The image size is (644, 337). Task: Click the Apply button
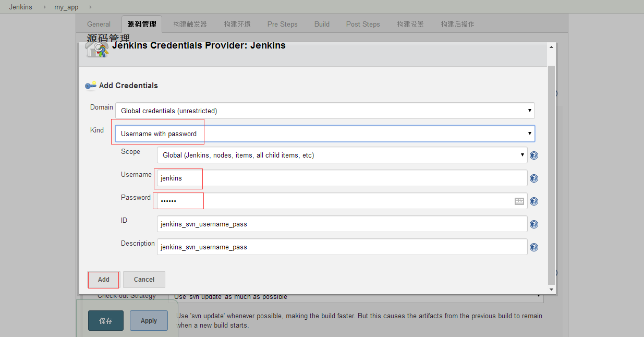click(149, 321)
